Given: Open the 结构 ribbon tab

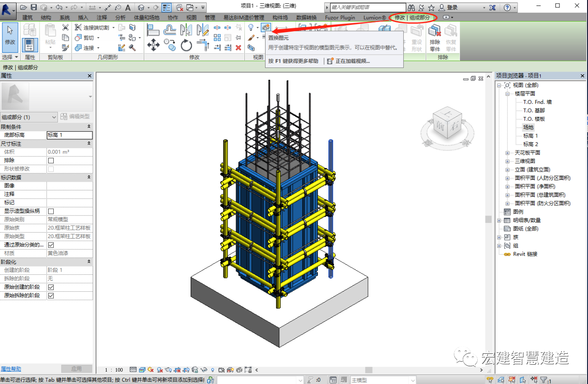Looking at the screenshot, I should (46, 17).
